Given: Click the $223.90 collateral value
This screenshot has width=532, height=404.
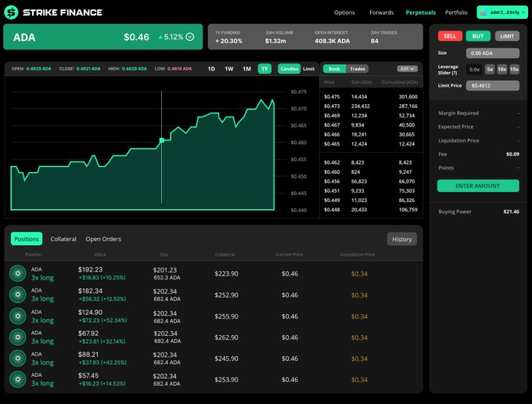Looking at the screenshot, I should 226,273.
